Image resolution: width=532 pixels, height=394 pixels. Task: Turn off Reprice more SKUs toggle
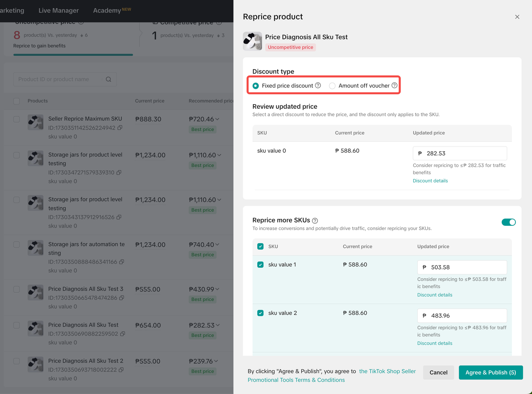508,222
